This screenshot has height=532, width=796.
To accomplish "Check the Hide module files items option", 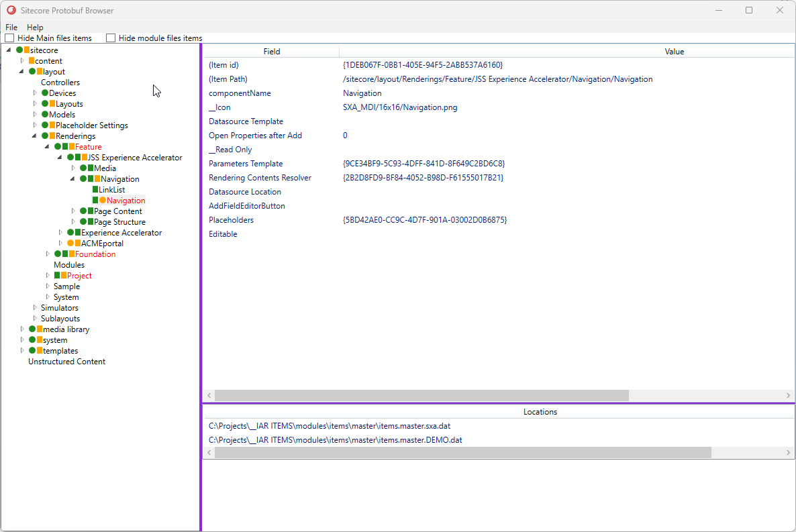I will pos(113,38).
